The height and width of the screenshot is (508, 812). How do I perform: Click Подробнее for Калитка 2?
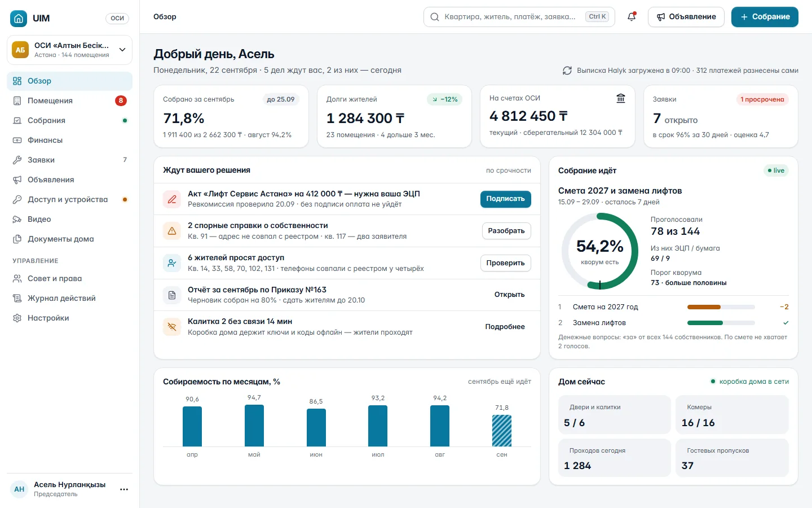[505, 327]
